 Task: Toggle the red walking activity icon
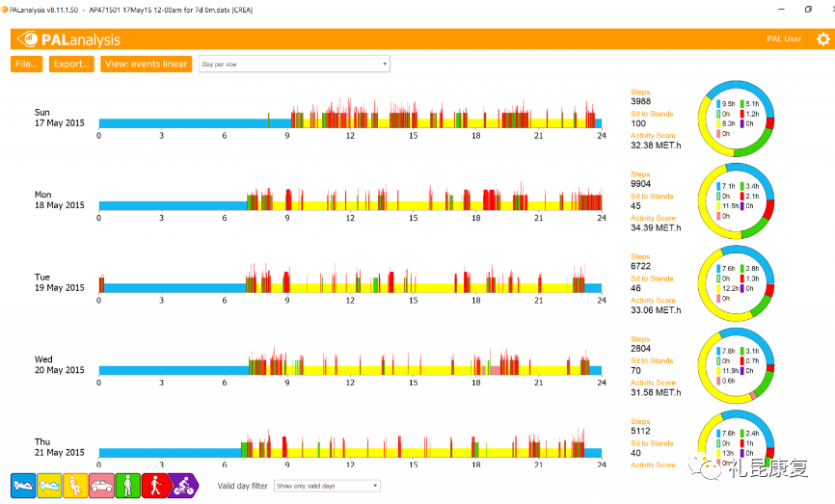coord(155,486)
